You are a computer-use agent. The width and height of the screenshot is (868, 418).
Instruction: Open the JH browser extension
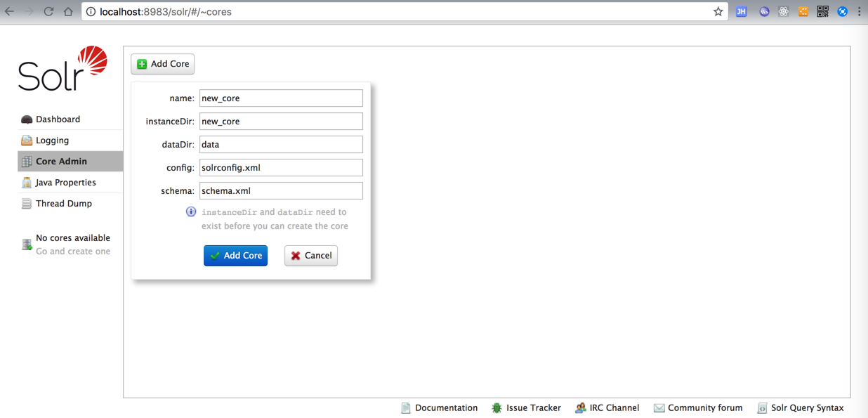pyautogui.click(x=742, y=12)
